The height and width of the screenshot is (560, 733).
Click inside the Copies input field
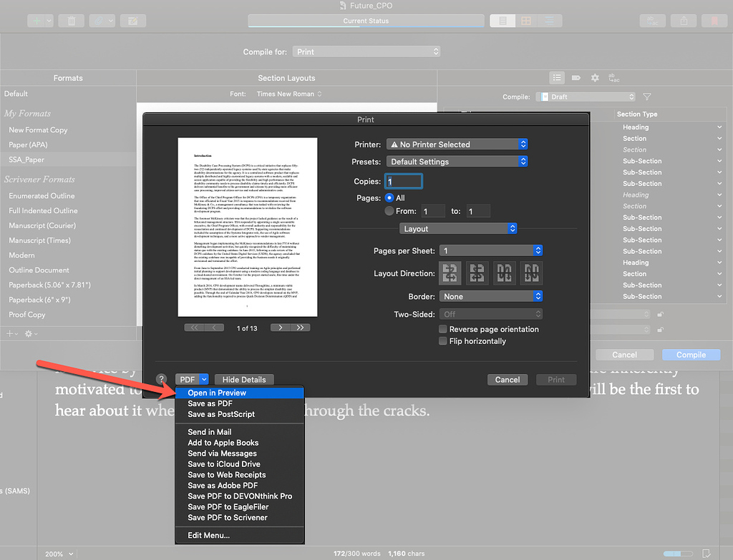[x=403, y=181]
